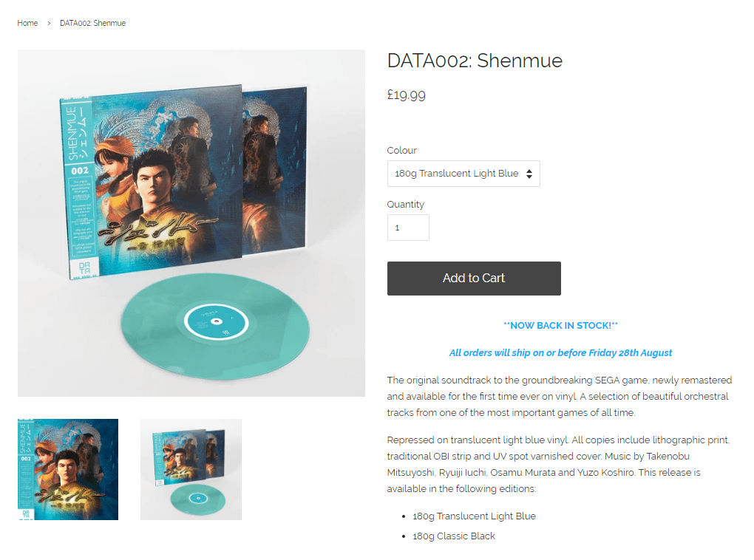The height and width of the screenshot is (560, 754).
Task: Click the DATA002: Shenmue breadcrumb
Action: pos(93,23)
